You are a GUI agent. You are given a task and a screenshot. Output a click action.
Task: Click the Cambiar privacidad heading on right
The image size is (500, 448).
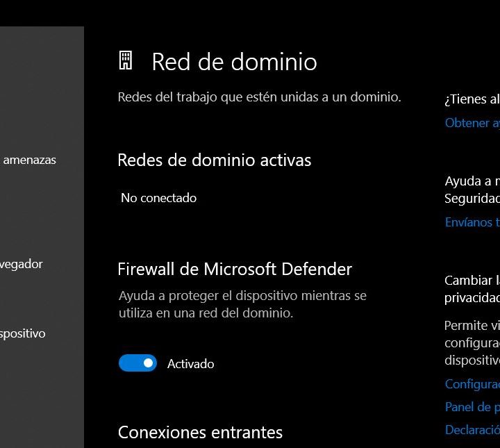tap(472, 289)
